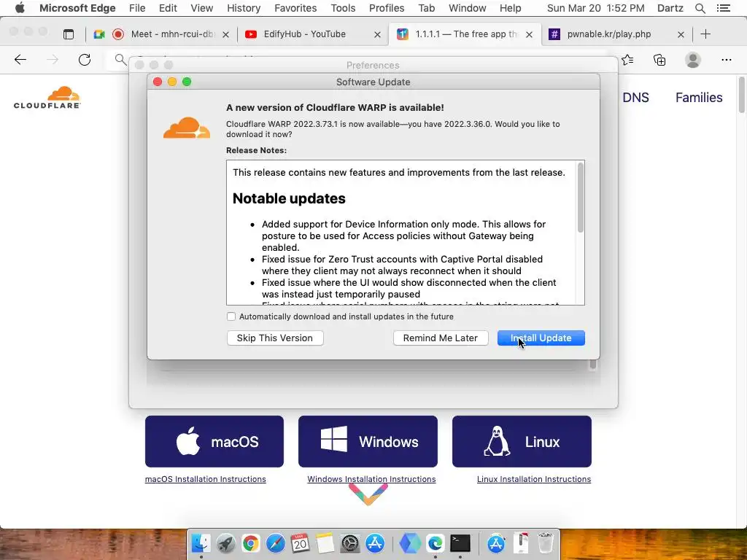Open the Linux download button
747x560 pixels.
[x=522, y=441]
